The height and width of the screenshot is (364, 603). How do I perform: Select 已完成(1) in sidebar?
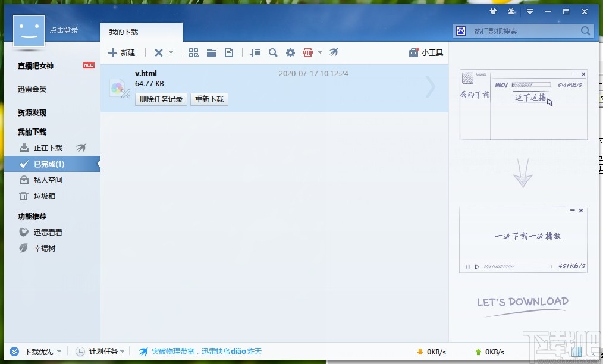52,164
